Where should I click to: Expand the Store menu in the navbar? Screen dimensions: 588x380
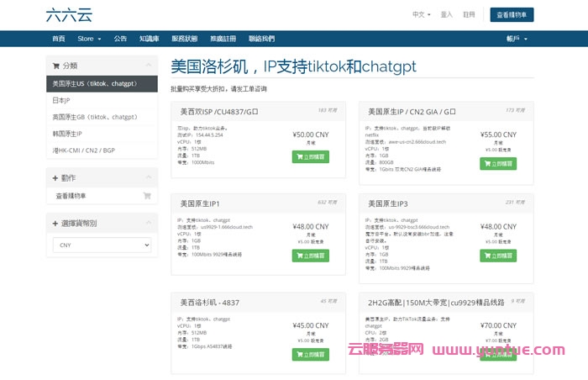coord(89,39)
